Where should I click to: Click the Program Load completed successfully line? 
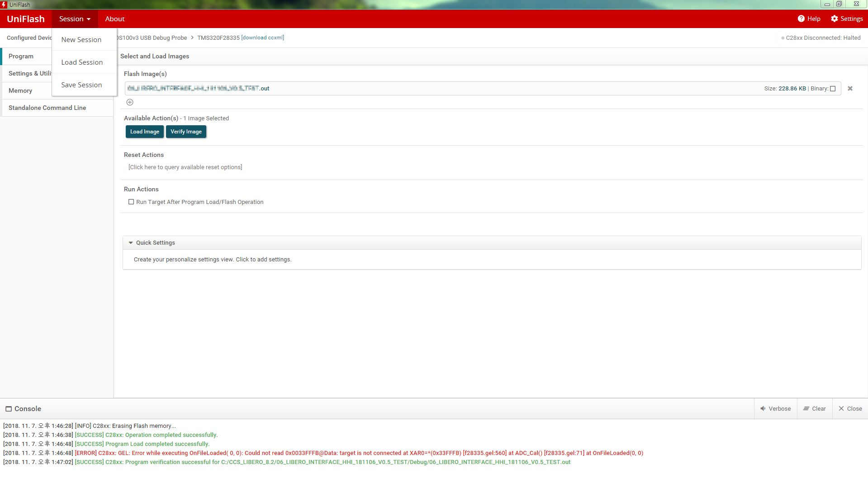106,444
